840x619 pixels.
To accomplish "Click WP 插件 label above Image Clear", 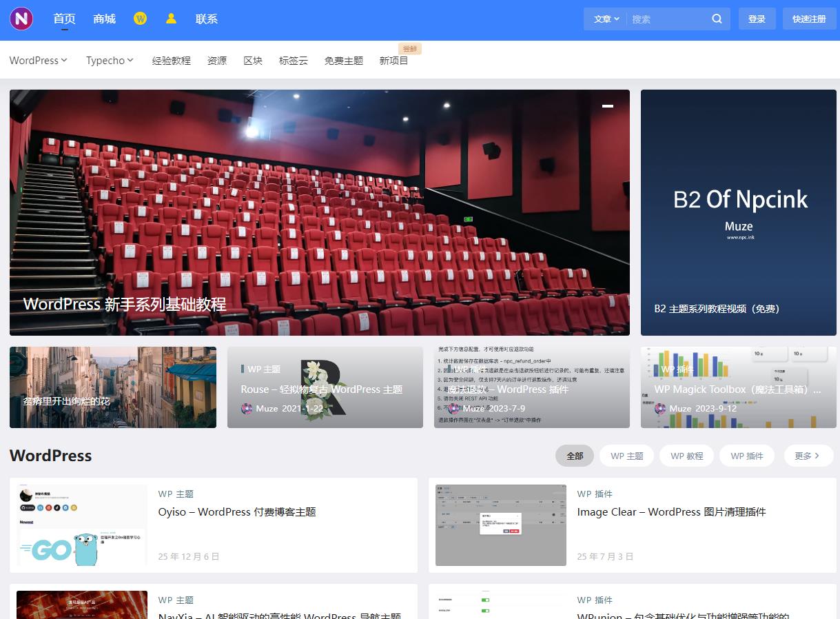I will pos(595,494).
